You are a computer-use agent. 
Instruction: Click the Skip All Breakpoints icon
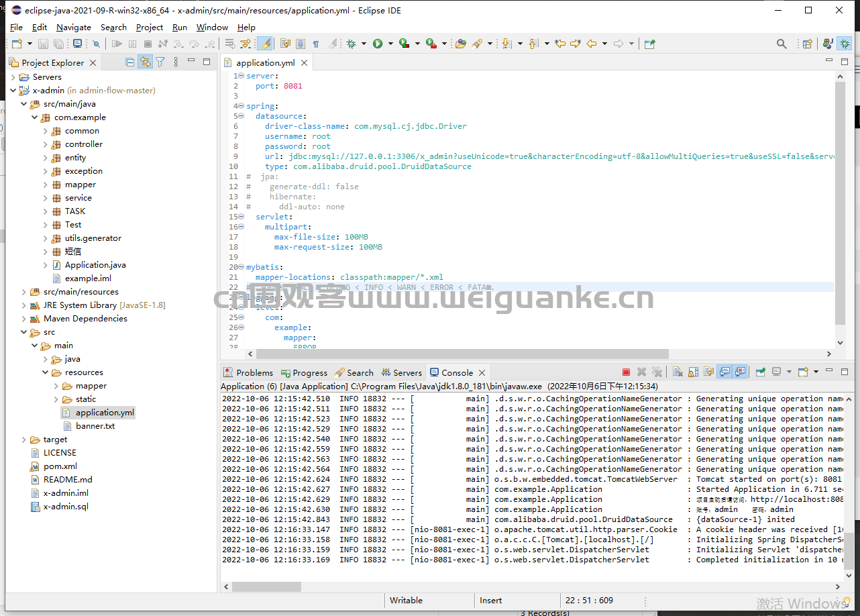pyautogui.click(x=96, y=44)
